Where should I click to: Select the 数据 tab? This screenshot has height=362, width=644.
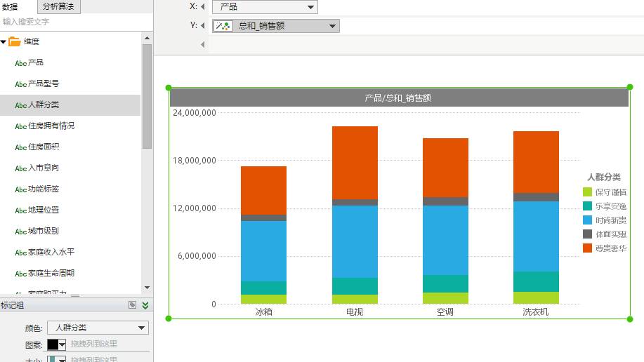[11, 7]
